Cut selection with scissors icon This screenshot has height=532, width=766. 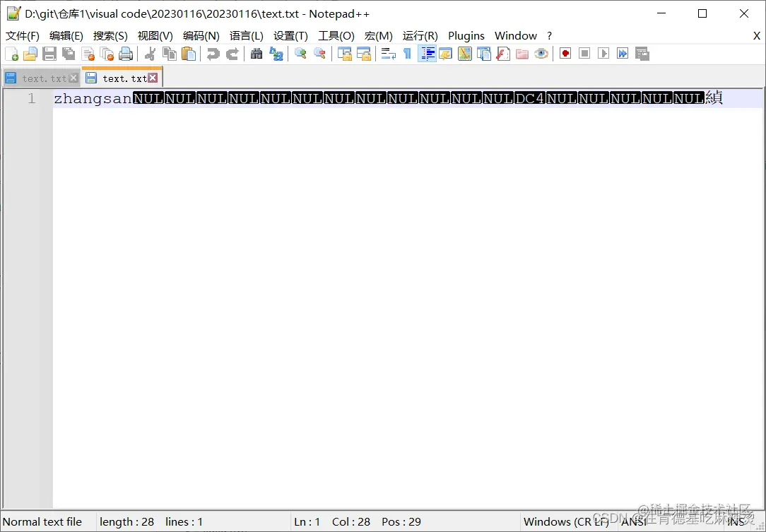[151, 54]
